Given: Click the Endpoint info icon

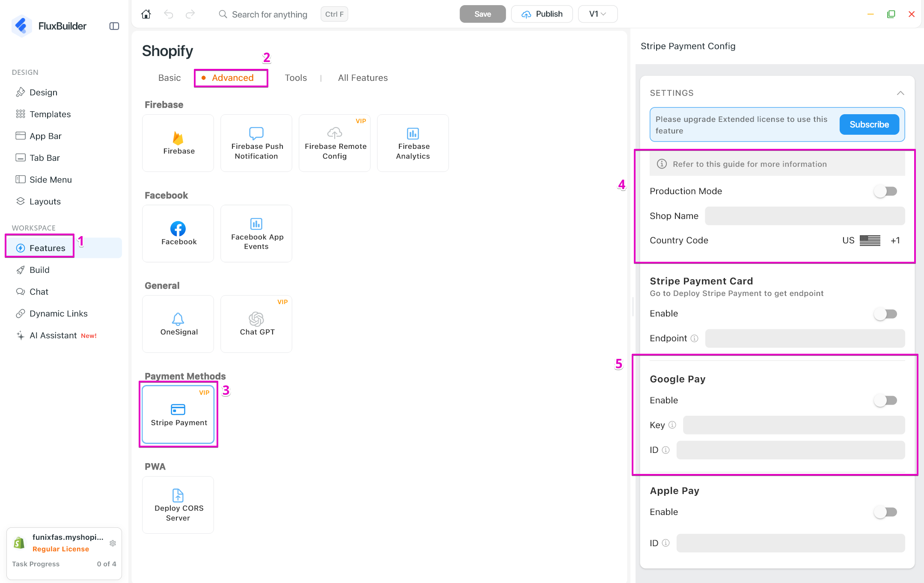Looking at the screenshot, I should point(695,338).
